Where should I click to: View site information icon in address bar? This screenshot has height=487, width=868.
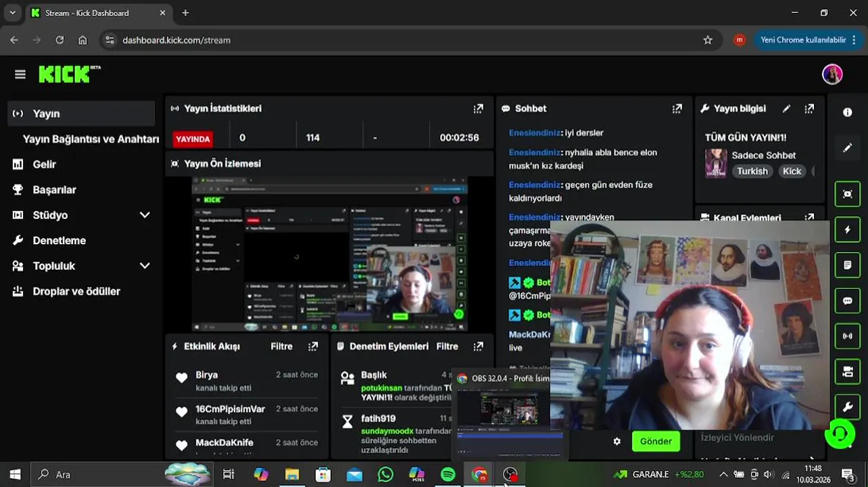click(110, 40)
